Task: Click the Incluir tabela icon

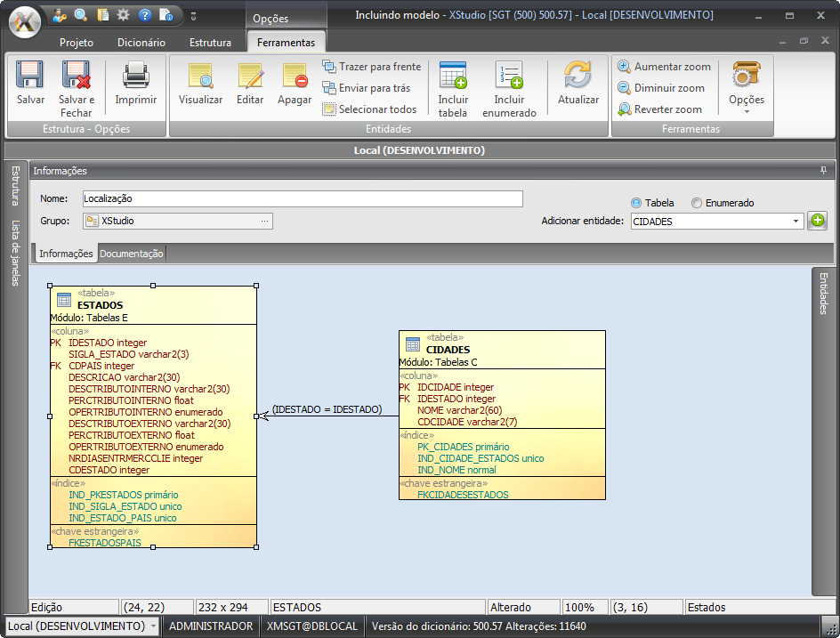Action: 453,77
